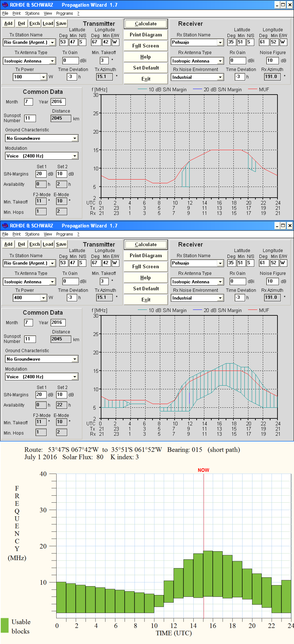Expand Rx Noise Environment dropdown in lower window

point(220,298)
